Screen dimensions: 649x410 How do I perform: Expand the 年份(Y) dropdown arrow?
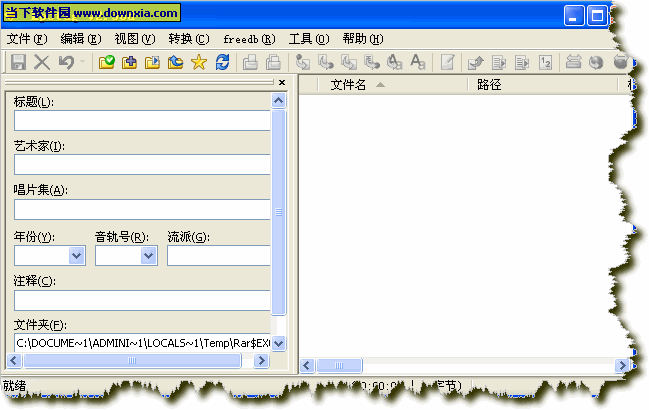point(77,256)
